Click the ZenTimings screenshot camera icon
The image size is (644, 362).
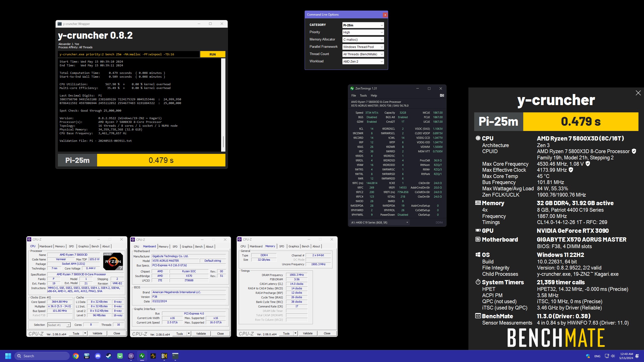[x=442, y=96]
